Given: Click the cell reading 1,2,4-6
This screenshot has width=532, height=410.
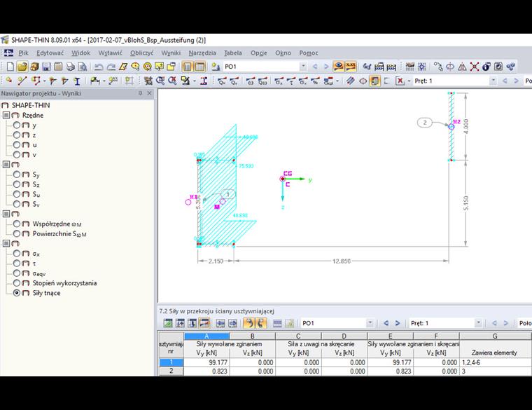Looking at the screenshot, I should pyautogui.click(x=495, y=362).
